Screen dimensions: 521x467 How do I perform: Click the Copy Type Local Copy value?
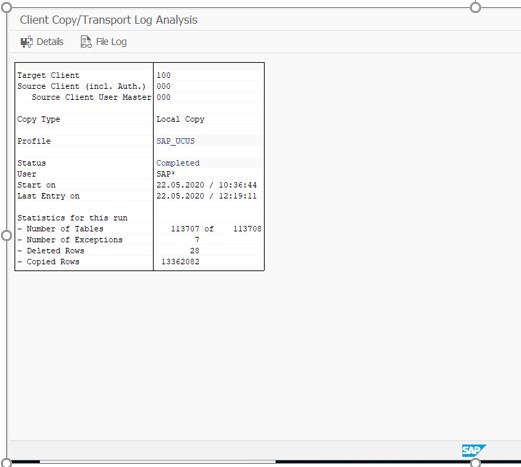pos(180,119)
